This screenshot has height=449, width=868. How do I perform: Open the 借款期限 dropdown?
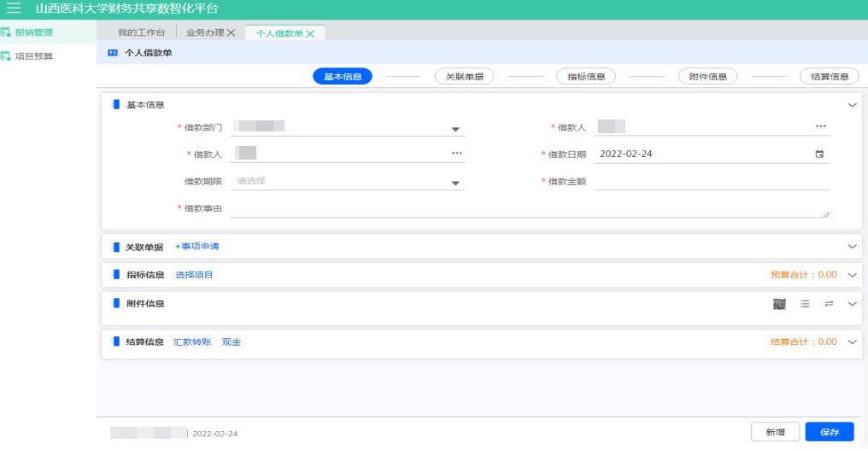point(455,183)
